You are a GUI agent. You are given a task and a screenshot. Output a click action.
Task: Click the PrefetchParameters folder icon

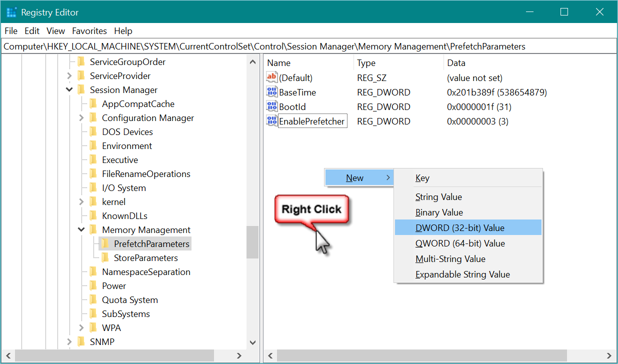[105, 244]
